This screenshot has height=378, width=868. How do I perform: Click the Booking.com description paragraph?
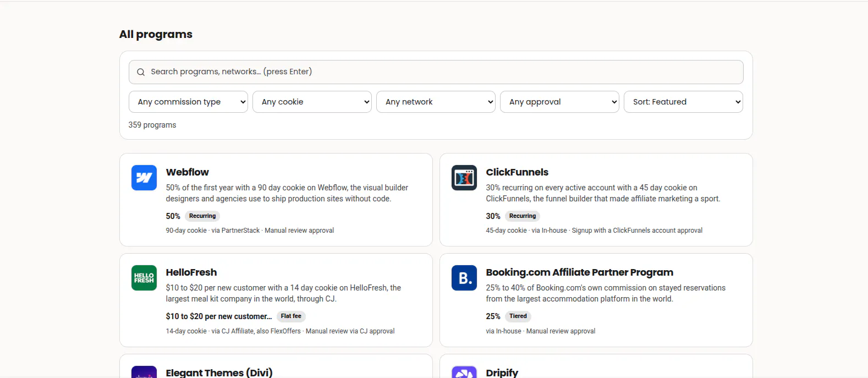tap(606, 293)
